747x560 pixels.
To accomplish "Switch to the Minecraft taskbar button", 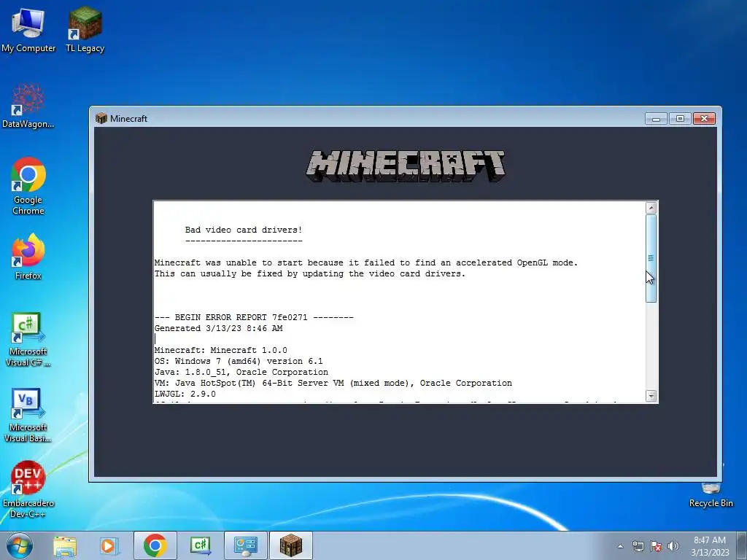I will tap(291, 545).
